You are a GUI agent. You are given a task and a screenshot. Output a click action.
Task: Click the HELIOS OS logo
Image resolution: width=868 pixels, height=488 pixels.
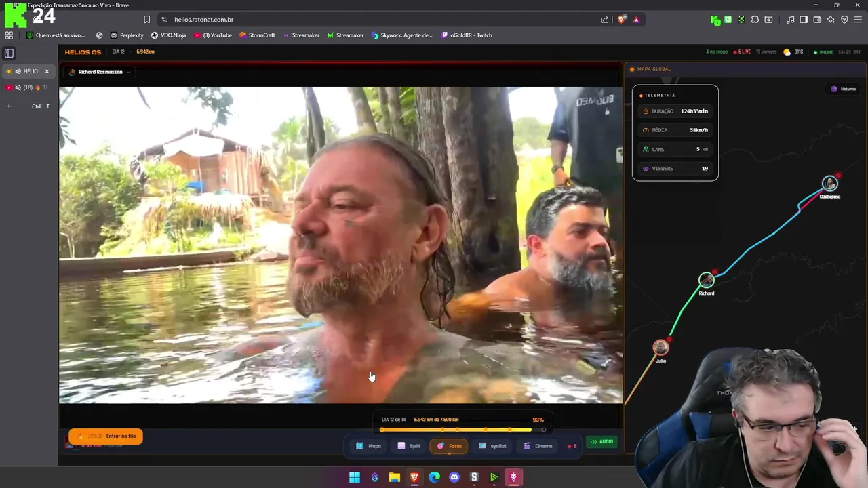[83, 52]
